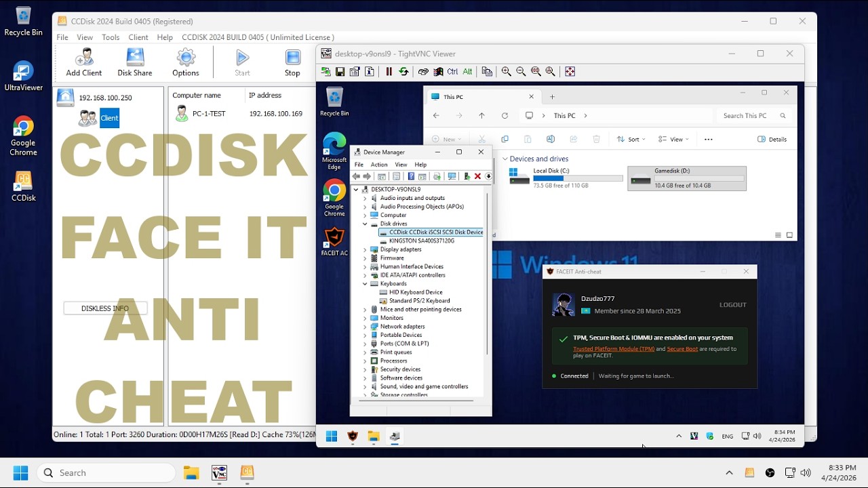Open FACEIT AC shortcut on remote desktop

click(x=334, y=242)
